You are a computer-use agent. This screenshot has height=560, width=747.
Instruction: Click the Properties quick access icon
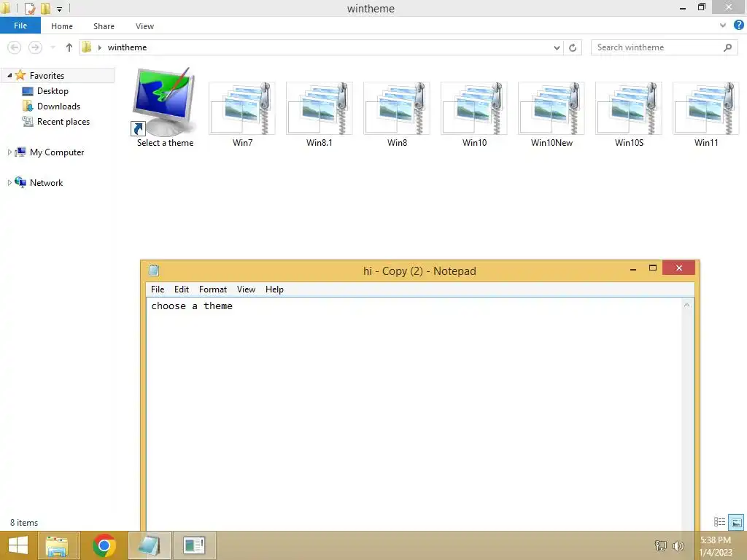click(x=29, y=9)
